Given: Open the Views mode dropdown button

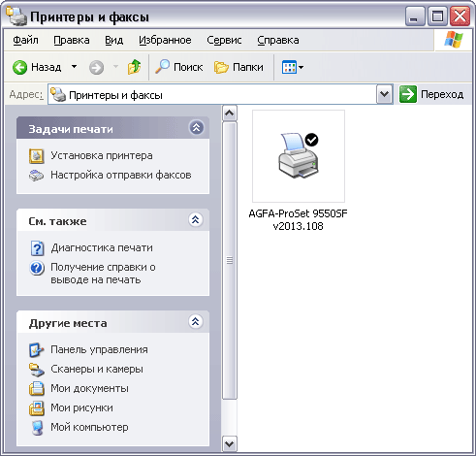Looking at the screenshot, I should point(293,67).
